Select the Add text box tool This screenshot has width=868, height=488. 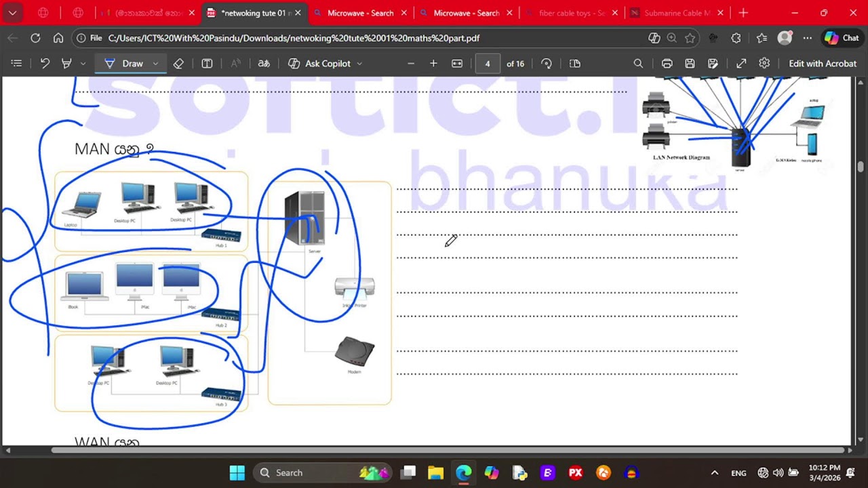(208, 63)
